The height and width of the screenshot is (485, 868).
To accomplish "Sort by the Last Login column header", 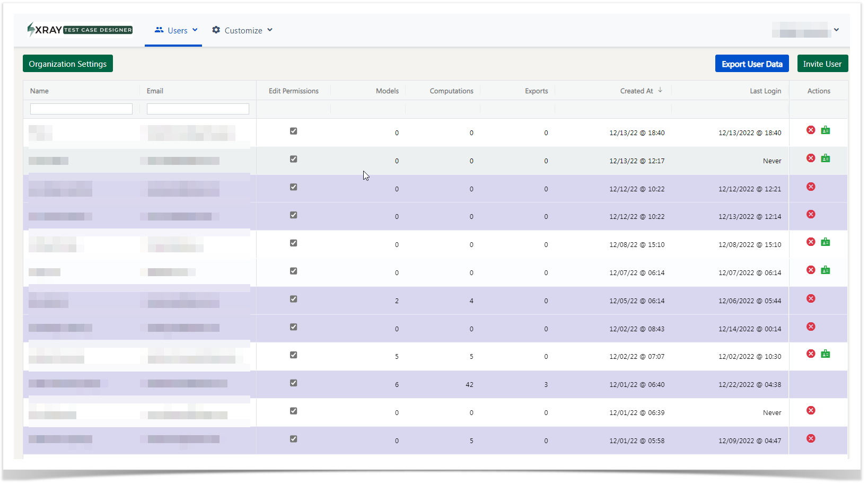I will (765, 91).
